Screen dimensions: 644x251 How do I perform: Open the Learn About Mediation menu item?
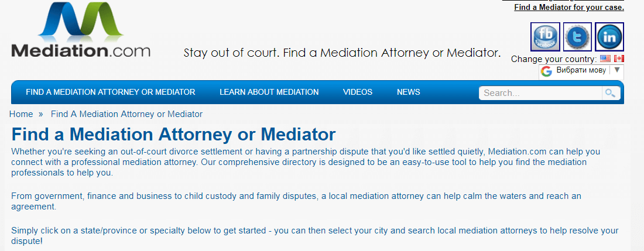pyautogui.click(x=269, y=92)
